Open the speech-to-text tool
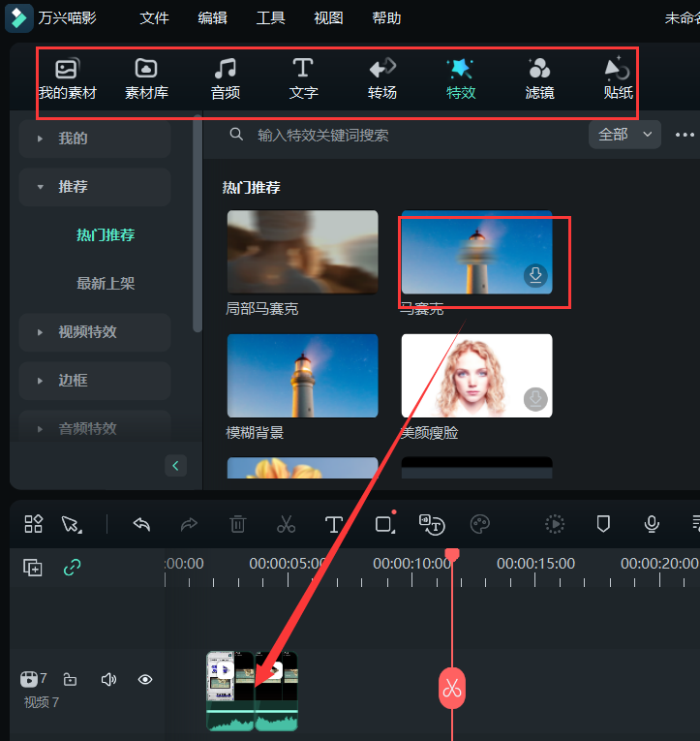This screenshot has width=700, height=741. pyautogui.click(x=432, y=525)
